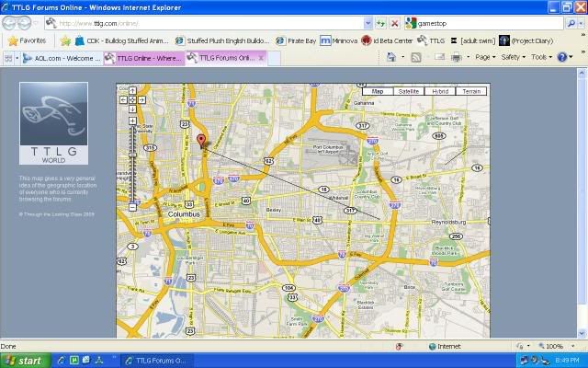Switch map to Satellite view
Image resolution: width=588 pixels, height=368 pixels.
[x=408, y=92]
